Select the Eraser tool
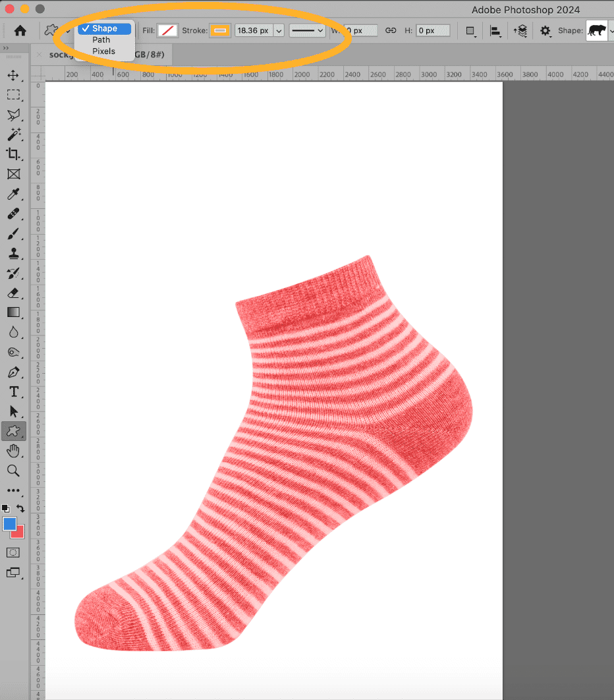 tap(13, 293)
